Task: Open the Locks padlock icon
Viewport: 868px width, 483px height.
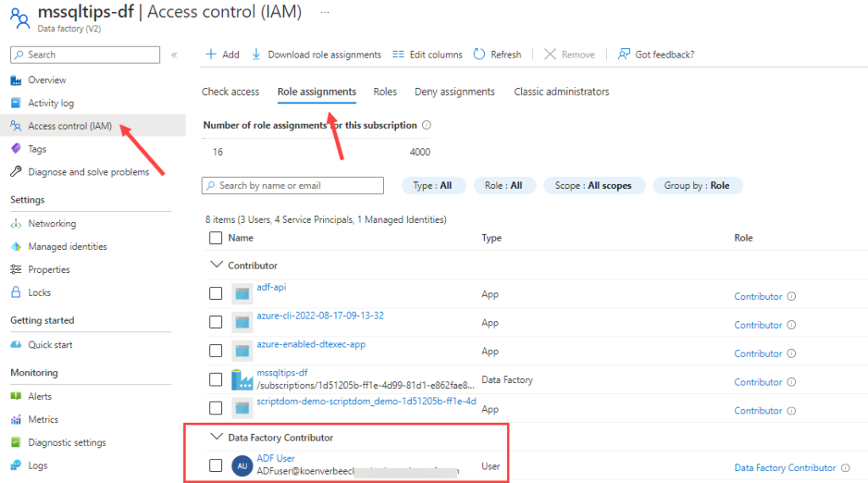Action: pos(16,292)
